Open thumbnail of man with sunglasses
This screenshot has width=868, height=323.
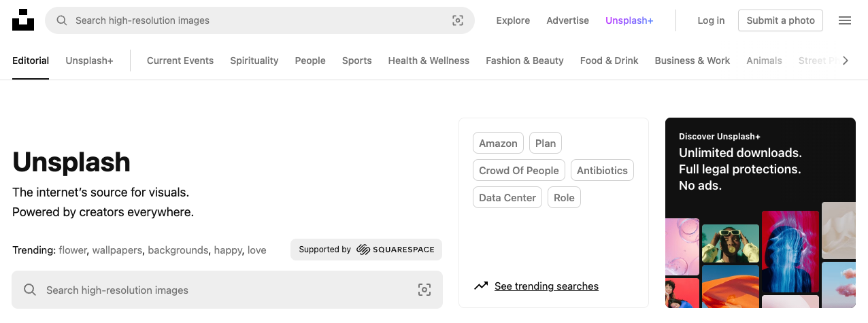[731, 243]
